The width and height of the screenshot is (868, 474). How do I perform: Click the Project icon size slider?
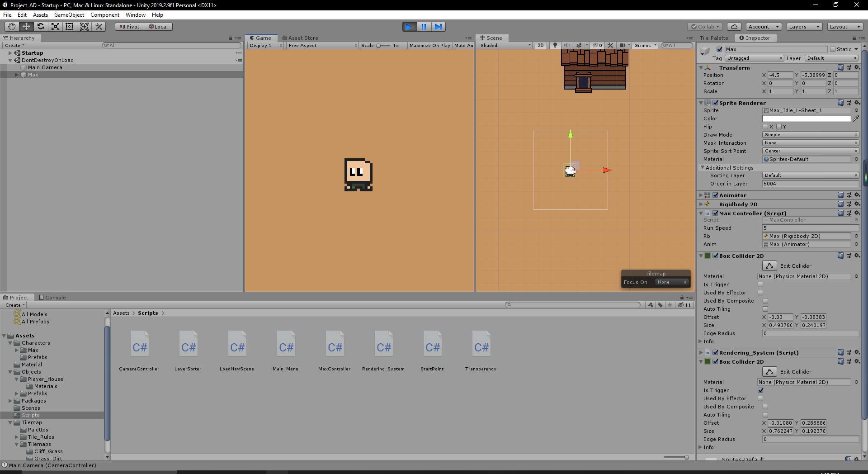click(x=676, y=457)
